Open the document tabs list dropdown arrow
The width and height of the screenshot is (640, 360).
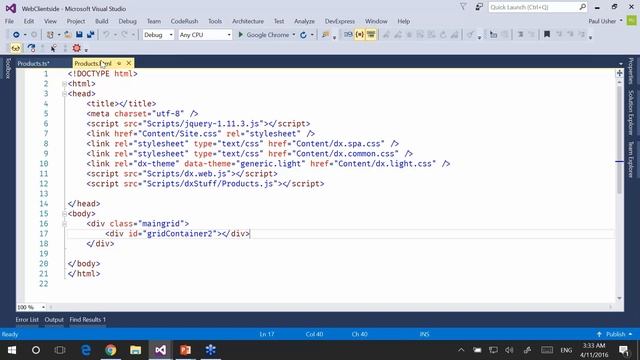[x=621, y=64]
